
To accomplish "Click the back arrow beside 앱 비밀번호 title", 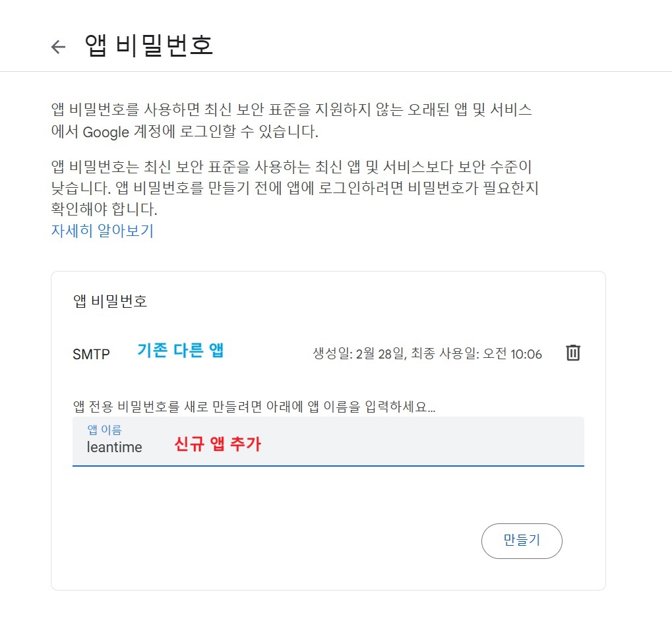I will [59, 47].
